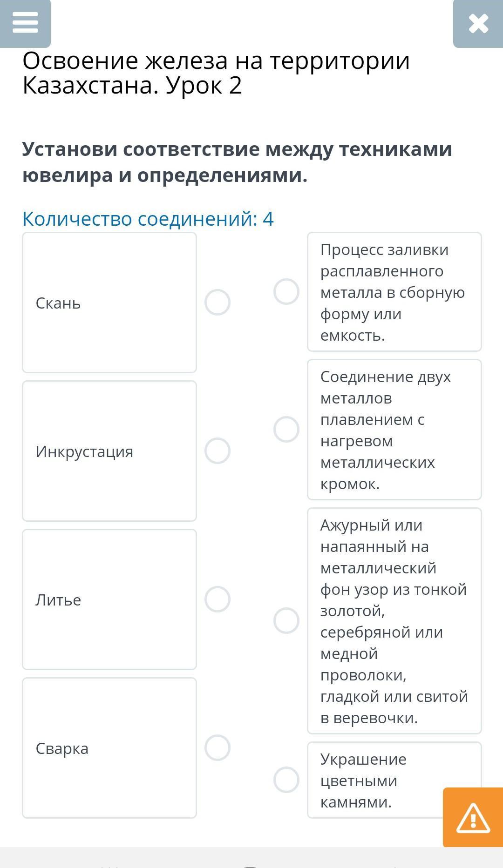Select the connector circle next to Литье

218,599
